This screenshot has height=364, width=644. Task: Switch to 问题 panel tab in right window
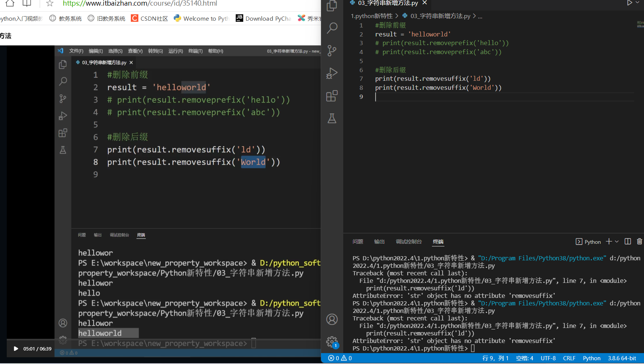358,242
